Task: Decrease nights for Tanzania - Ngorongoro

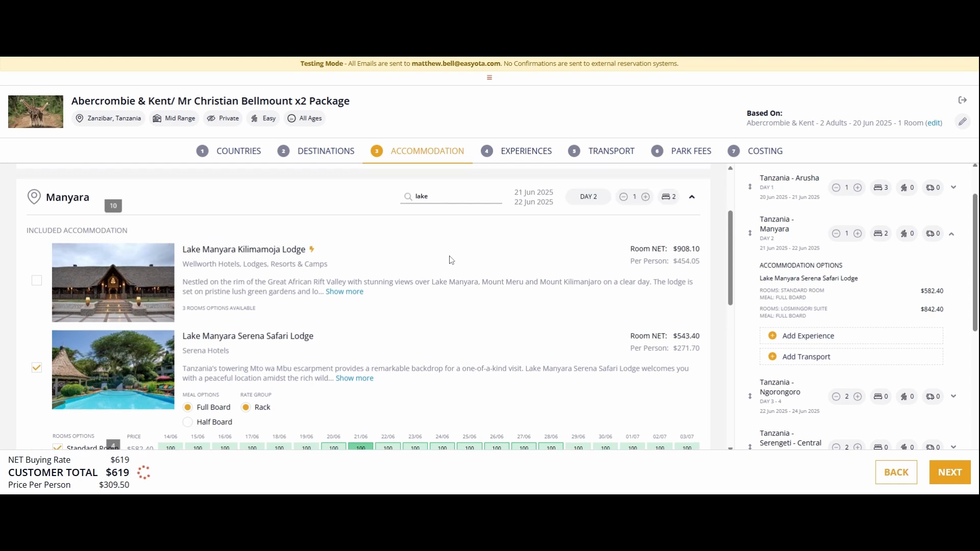Action: (836, 397)
